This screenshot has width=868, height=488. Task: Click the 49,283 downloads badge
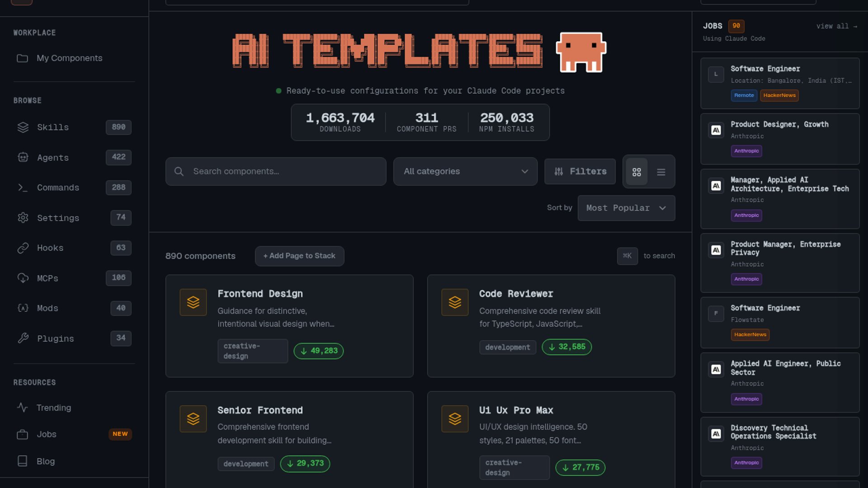point(319,351)
